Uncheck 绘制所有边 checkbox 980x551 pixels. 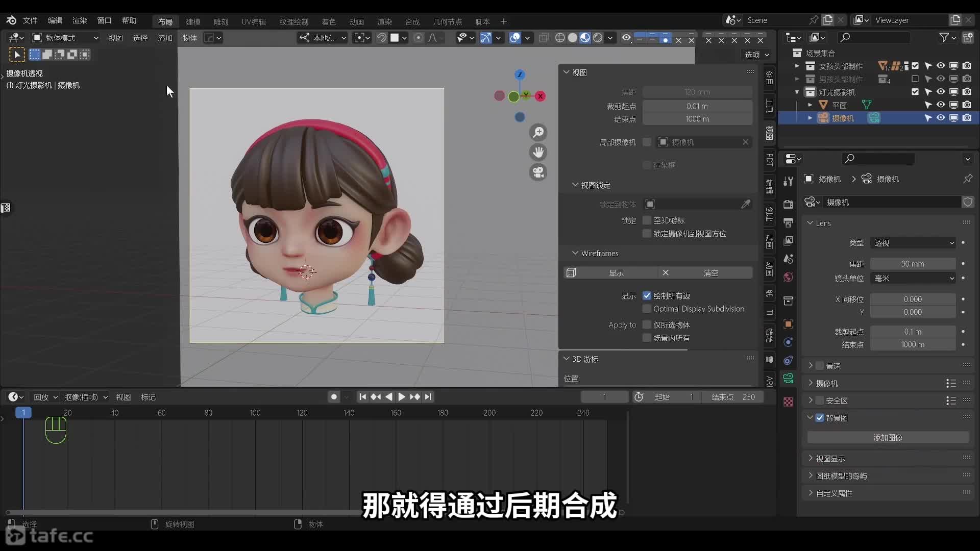(x=647, y=296)
